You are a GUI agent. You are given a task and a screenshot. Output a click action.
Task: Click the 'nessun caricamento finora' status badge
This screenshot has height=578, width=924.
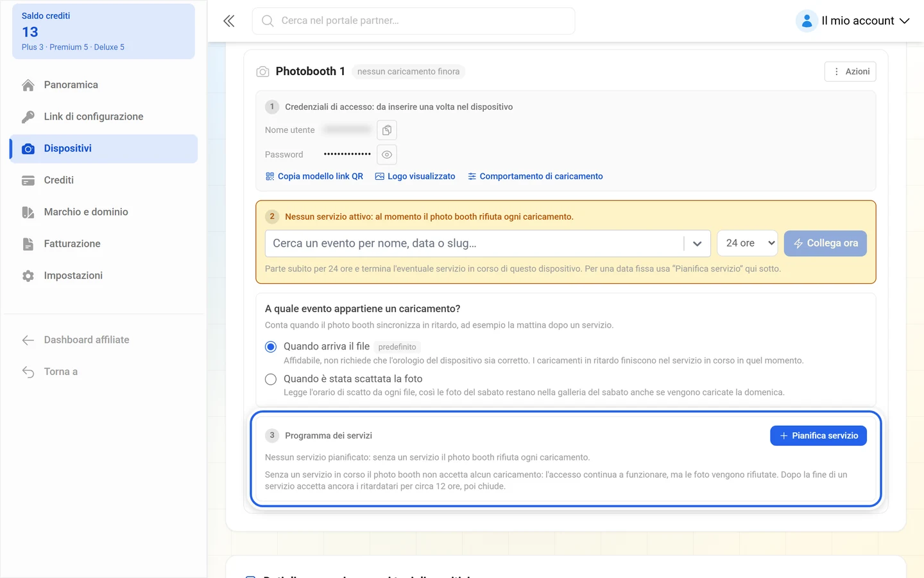click(x=409, y=72)
